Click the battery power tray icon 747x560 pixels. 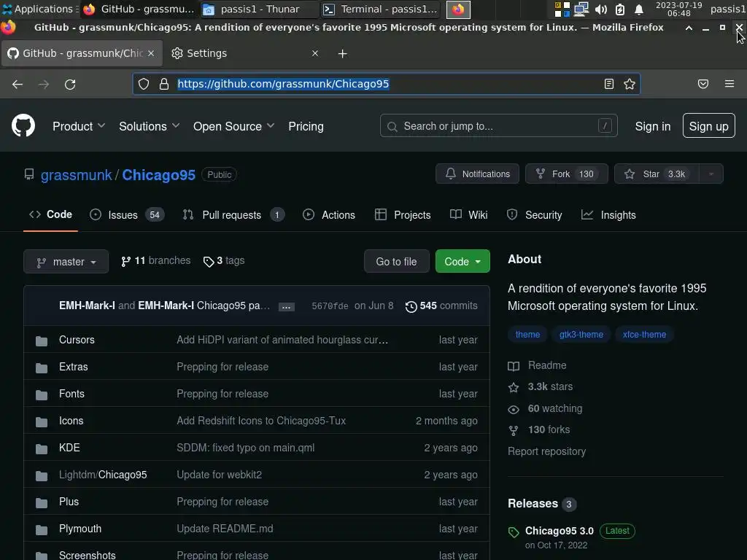(x=620, y=9)
